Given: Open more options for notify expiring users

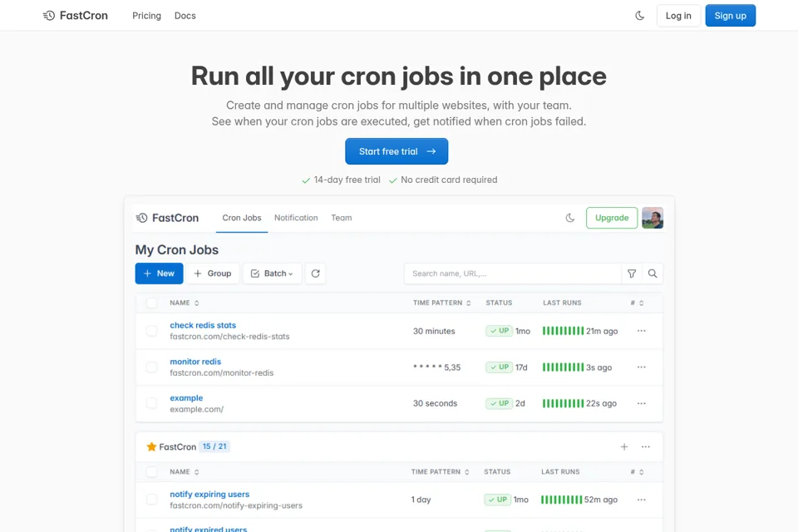Looking at the screenshot, I should (x=641, y=500).
